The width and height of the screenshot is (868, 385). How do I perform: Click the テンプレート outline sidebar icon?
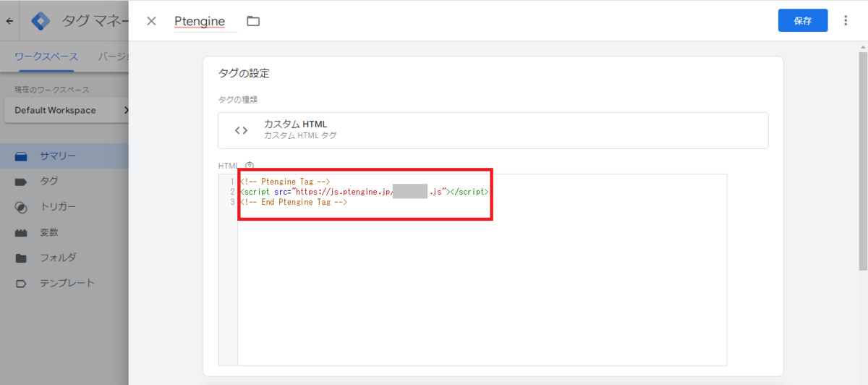[x=21, y=284]
